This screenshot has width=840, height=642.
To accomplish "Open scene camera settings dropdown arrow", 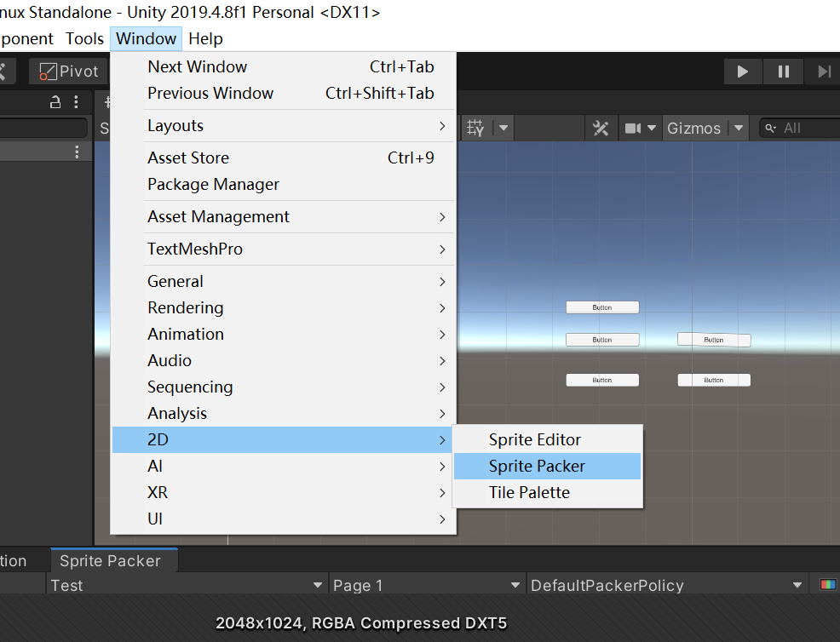I will click(652, 128).
